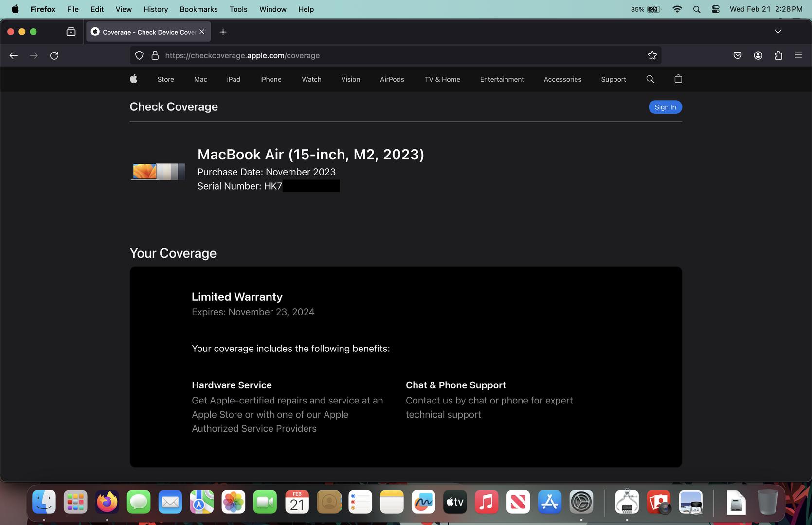Open the History menu
This screenshot has height=525, width=812.
(x=156, y=9)
